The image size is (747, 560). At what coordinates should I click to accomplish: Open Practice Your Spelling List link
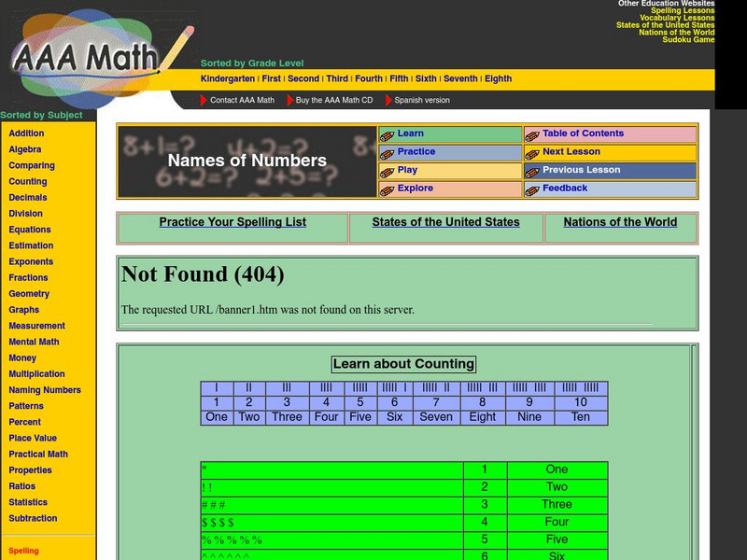pyautogui.click(x=233, y=222)
